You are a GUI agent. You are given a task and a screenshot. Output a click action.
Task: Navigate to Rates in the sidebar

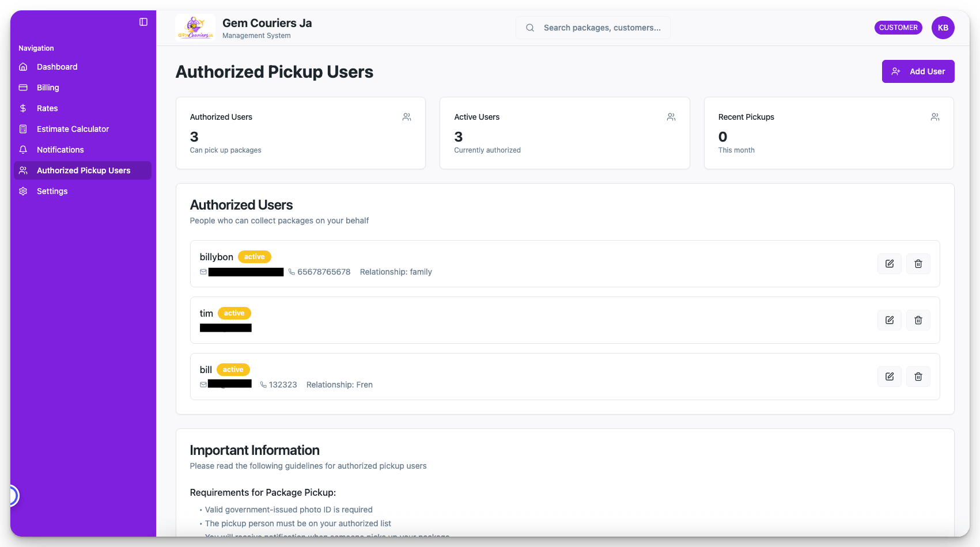pyautogui.click(x=47, y=108)
